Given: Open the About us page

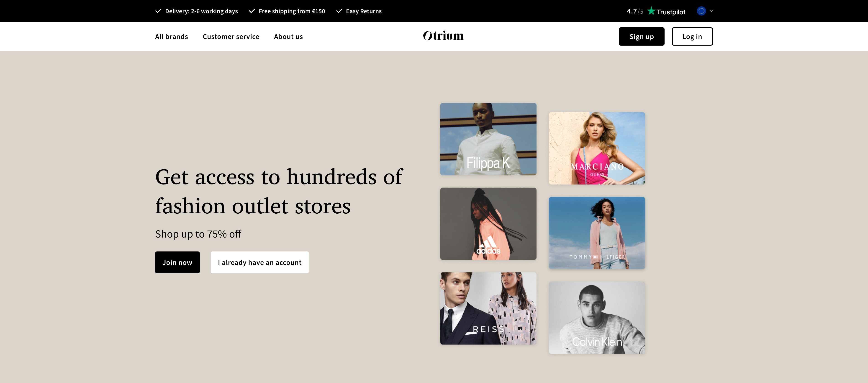Looking at the screenshot, I should (288, 36).
